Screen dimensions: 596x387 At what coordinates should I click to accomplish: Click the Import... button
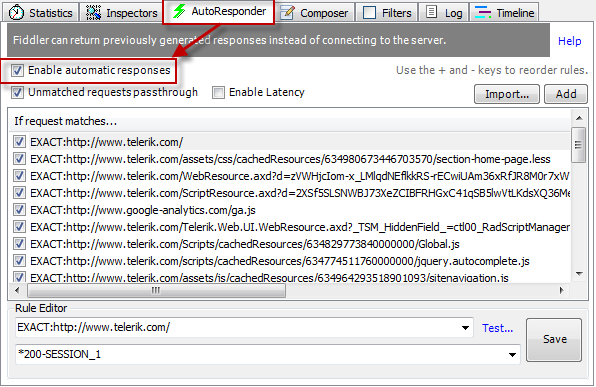tap(507, 94)
